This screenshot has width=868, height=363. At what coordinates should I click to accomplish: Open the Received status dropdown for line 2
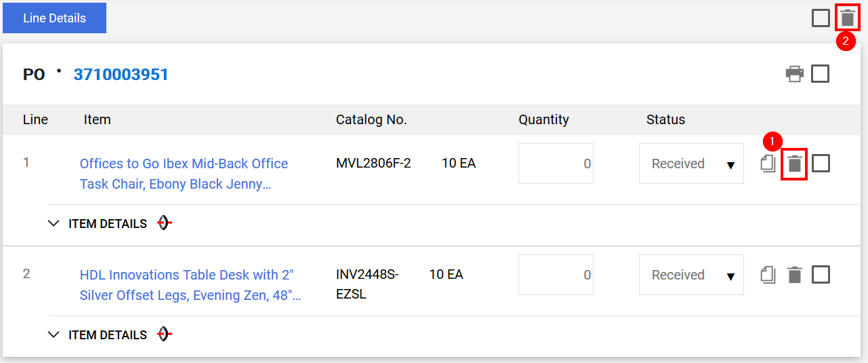[691, 275]
